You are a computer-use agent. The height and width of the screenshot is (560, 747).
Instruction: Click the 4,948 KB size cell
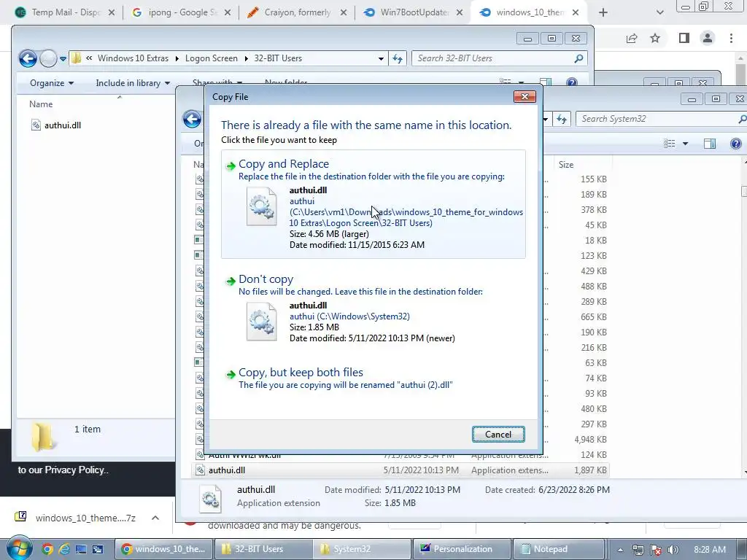pos(590,440)
